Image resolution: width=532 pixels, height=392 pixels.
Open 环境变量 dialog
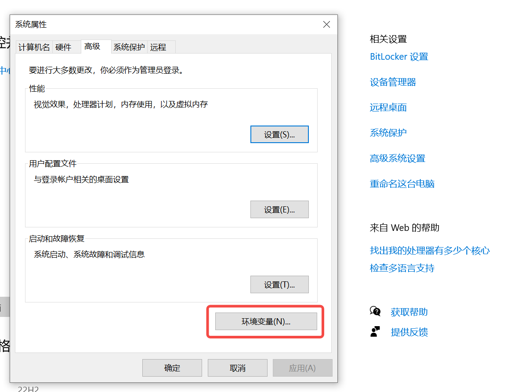266,321
